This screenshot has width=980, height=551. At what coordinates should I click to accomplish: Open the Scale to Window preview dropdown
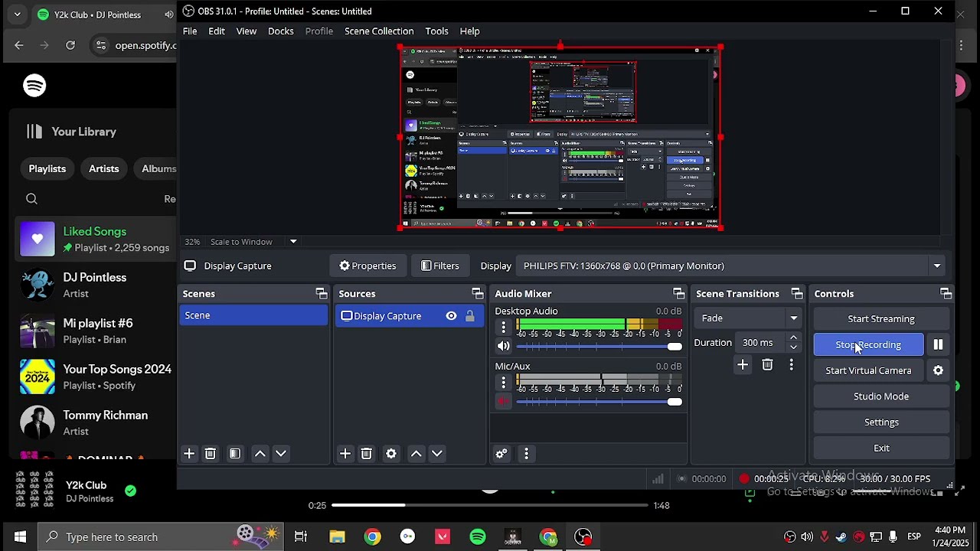tap(293, 242)
